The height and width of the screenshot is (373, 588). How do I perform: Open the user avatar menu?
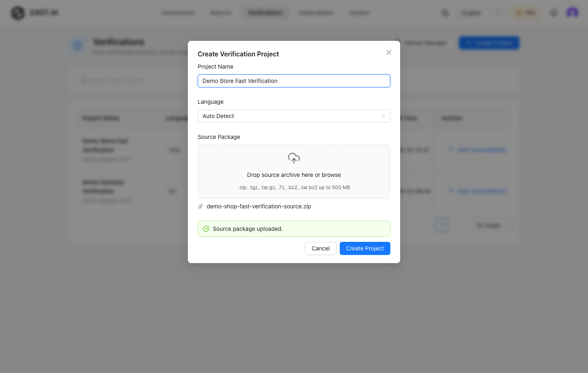tap(572, 13)
